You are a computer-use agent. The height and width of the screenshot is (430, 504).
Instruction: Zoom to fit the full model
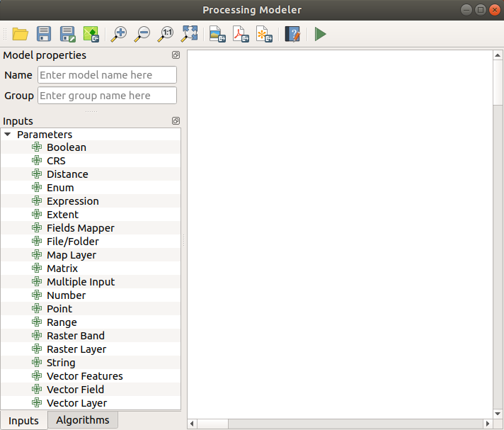tap(190, 34)
